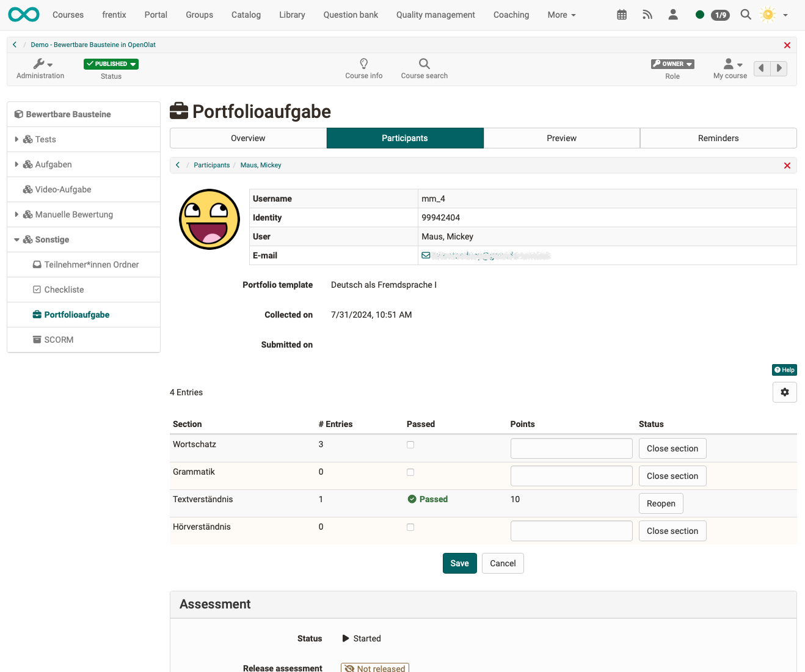805x672 pixels.
Task: Open the PUBLISHED status dropdown
Action: (111, 64)
